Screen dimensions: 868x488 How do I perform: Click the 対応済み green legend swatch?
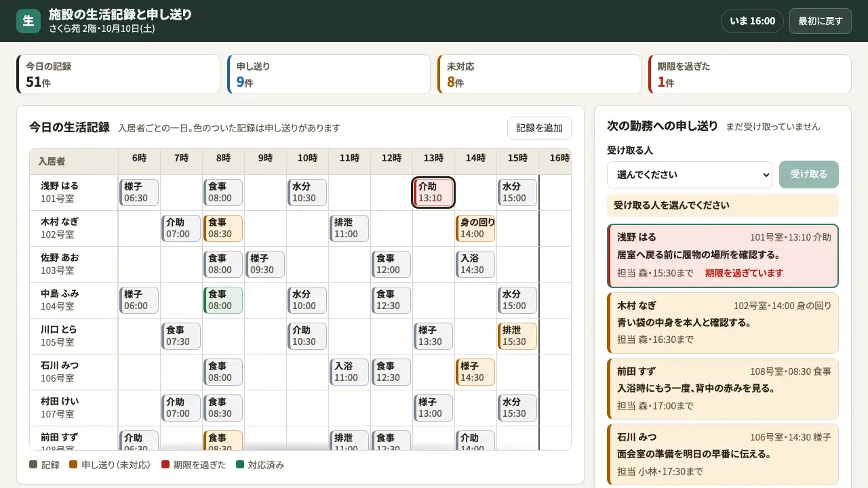(240, 465)
